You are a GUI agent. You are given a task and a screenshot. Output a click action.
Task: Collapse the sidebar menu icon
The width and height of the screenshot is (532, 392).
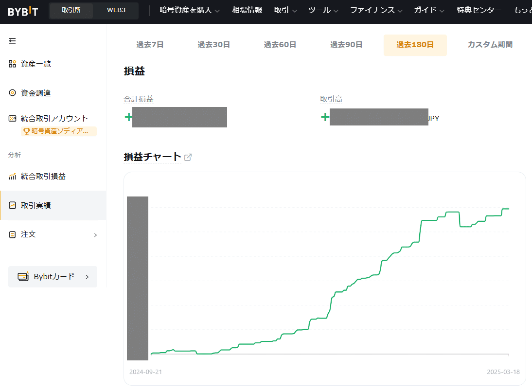(13, 41)
